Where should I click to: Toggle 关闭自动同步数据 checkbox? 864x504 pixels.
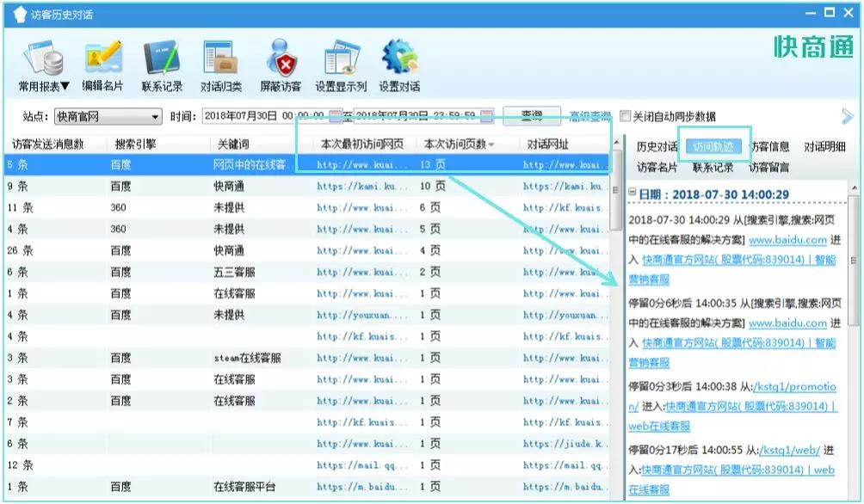pyautogui.click(x=625, y=116)
